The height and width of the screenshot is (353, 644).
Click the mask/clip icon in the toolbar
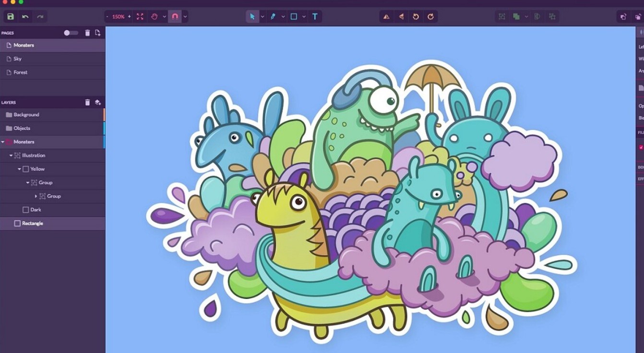537,16
